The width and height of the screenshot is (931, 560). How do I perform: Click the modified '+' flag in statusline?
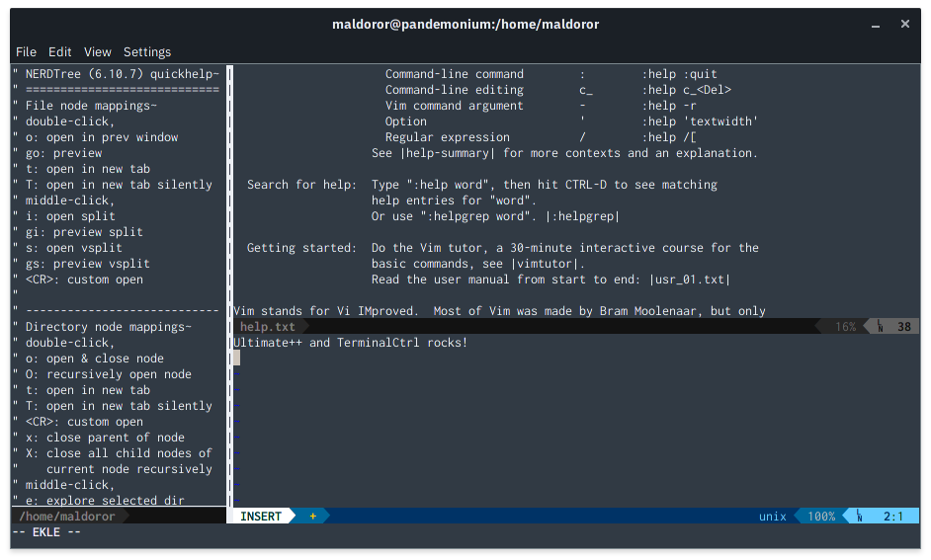pyautogui.click(x=313, y=517)
